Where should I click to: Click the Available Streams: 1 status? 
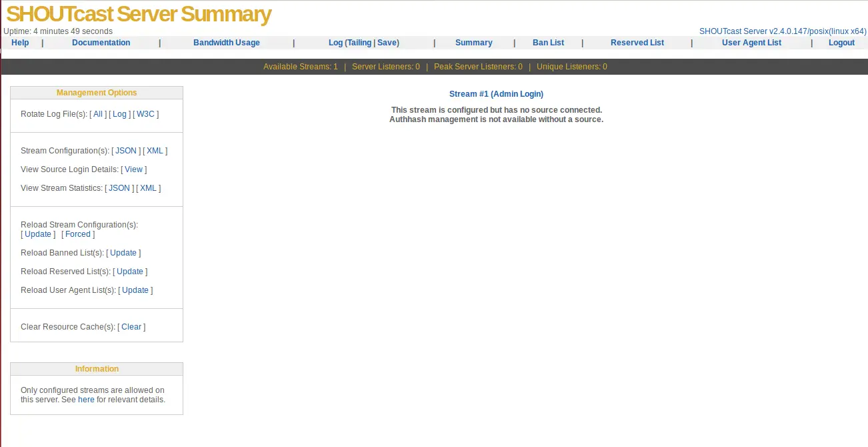point(301,67)
